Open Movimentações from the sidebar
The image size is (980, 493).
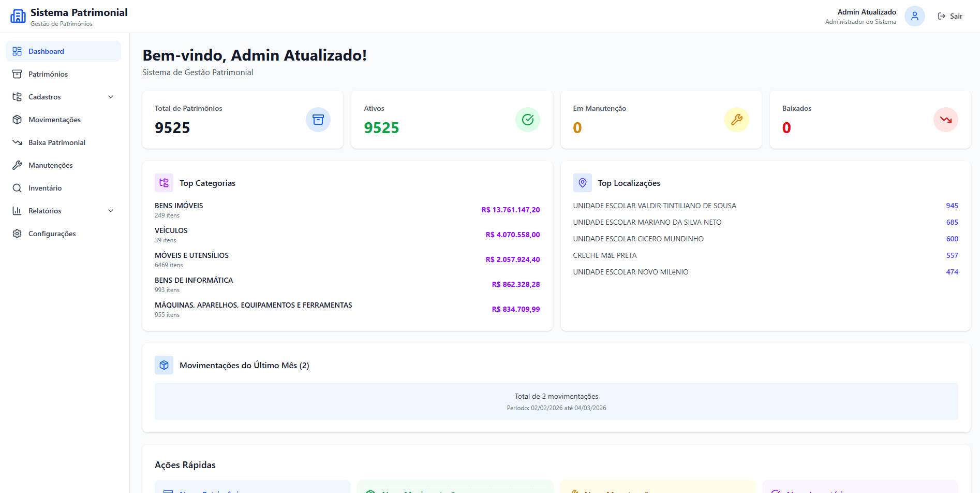[x=54, y=120]
